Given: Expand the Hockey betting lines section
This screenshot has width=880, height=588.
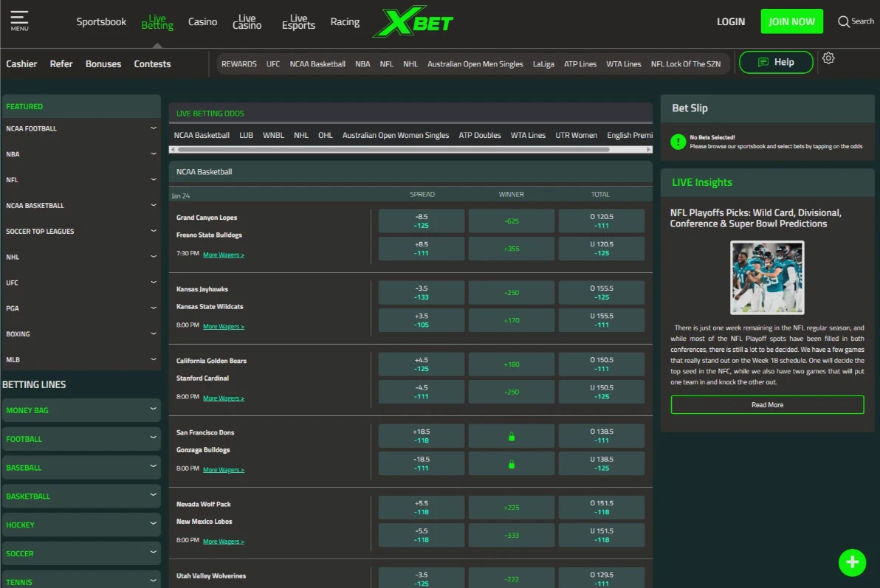Looking at the screenshot, I should coord(81,525).
